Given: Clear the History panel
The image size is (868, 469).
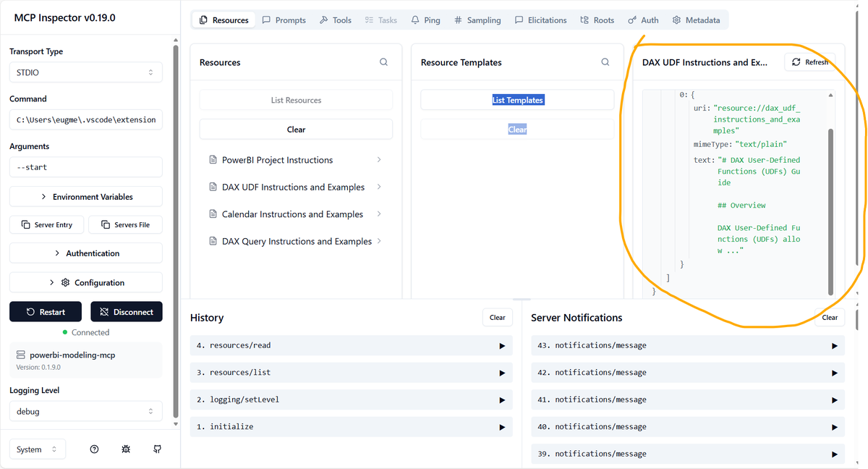Looking at the screenshot, I should click(x=498, y=317).
